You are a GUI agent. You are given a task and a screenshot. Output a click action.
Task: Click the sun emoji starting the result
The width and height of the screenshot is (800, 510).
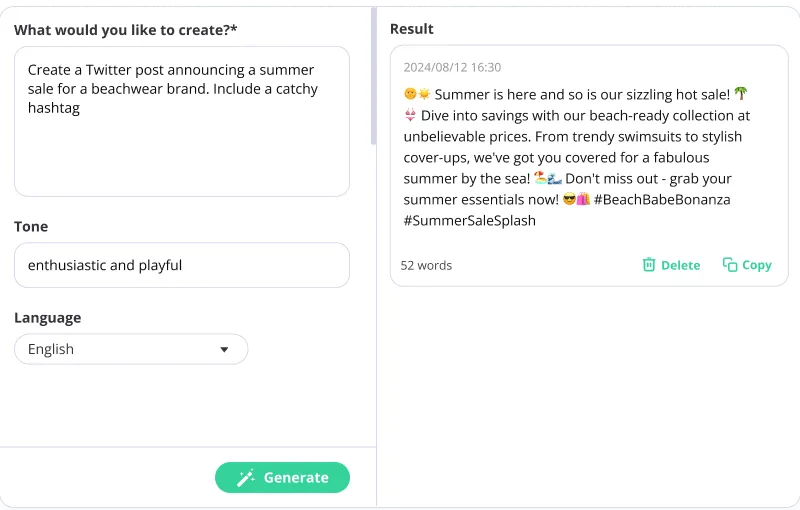[x=423, y=95]
